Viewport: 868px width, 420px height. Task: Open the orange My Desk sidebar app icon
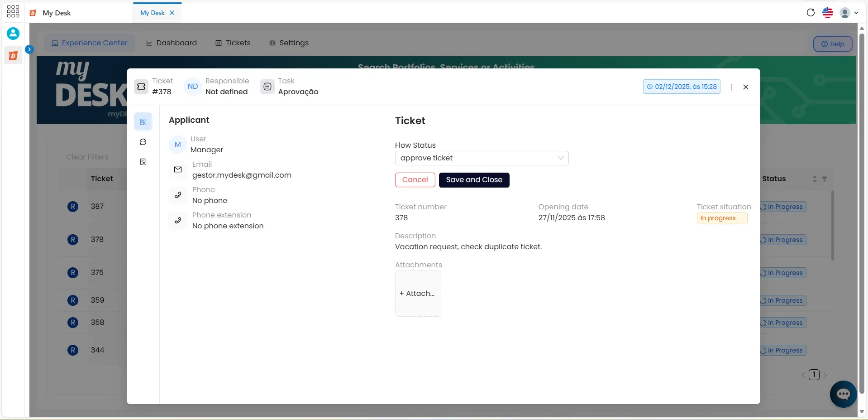coord(13,55)
